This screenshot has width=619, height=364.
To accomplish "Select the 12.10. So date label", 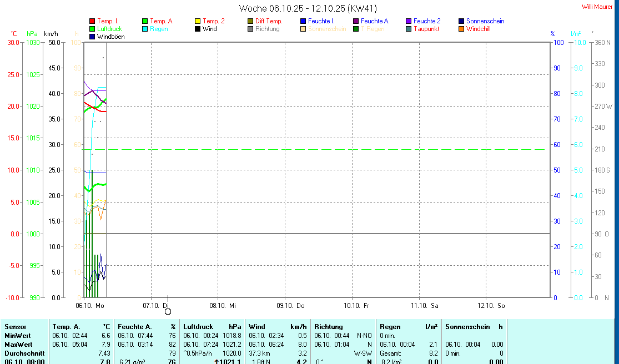I will (493, 306).
